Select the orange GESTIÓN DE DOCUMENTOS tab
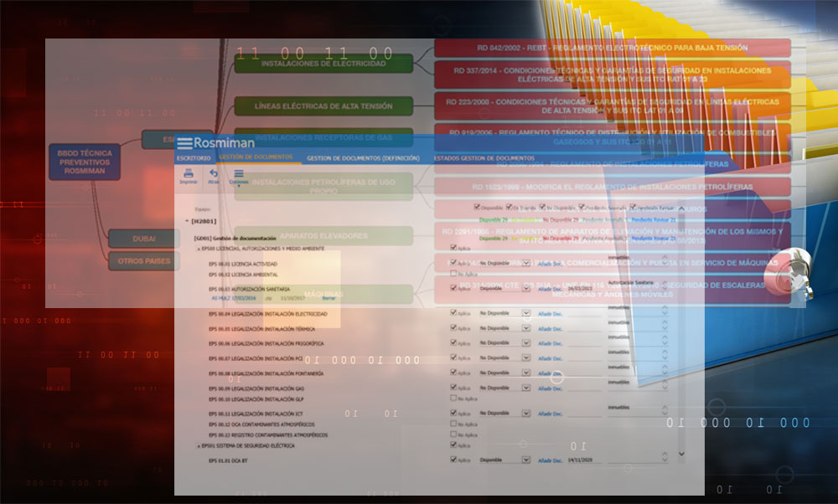 [x=256, y=157]
